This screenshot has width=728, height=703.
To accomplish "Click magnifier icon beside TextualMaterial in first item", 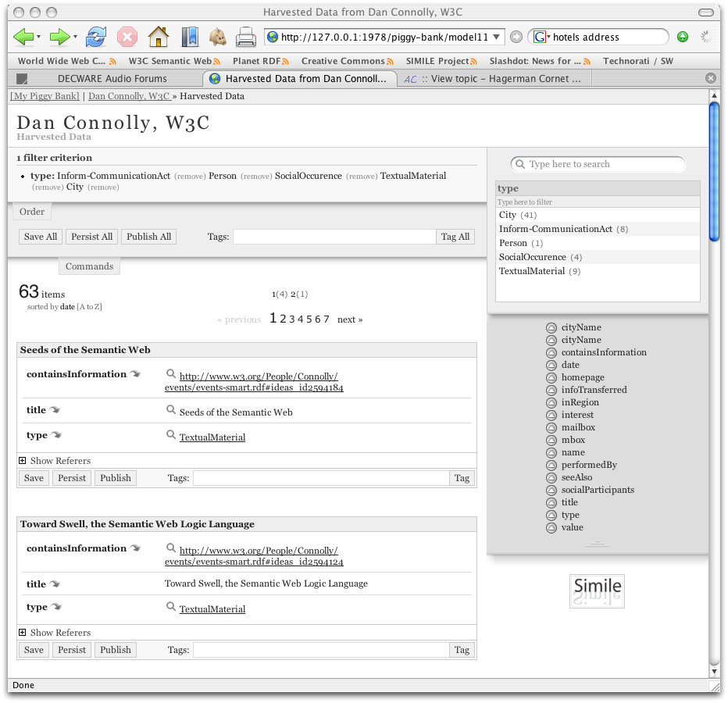I will coord(171,435).
